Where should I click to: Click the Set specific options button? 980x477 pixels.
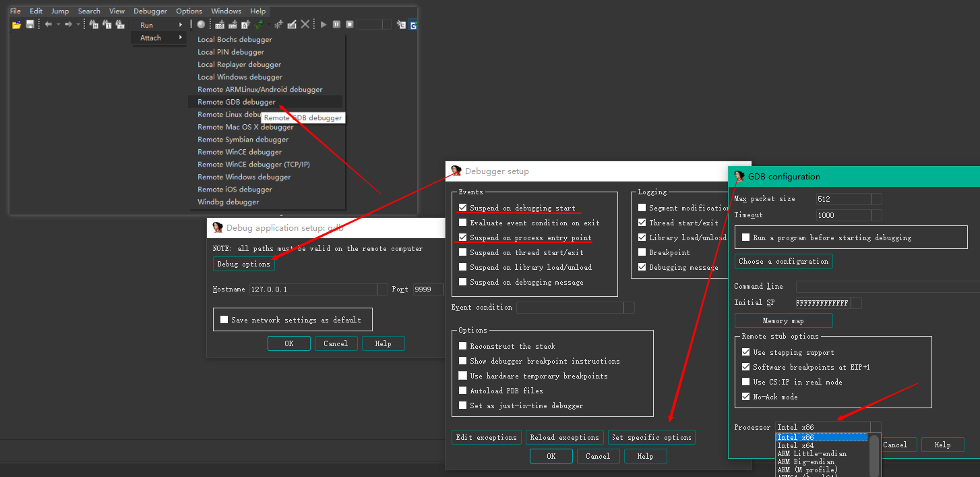[651, 437]
